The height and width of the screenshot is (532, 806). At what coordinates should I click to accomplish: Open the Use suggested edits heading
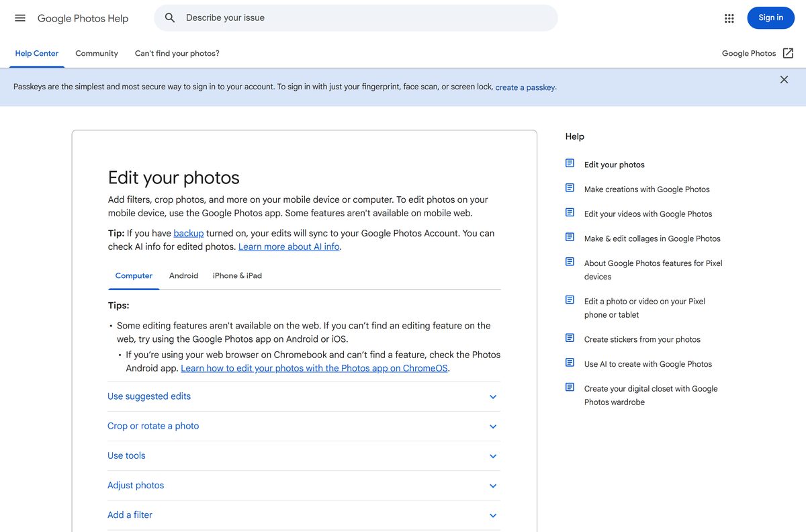point(149,396)
